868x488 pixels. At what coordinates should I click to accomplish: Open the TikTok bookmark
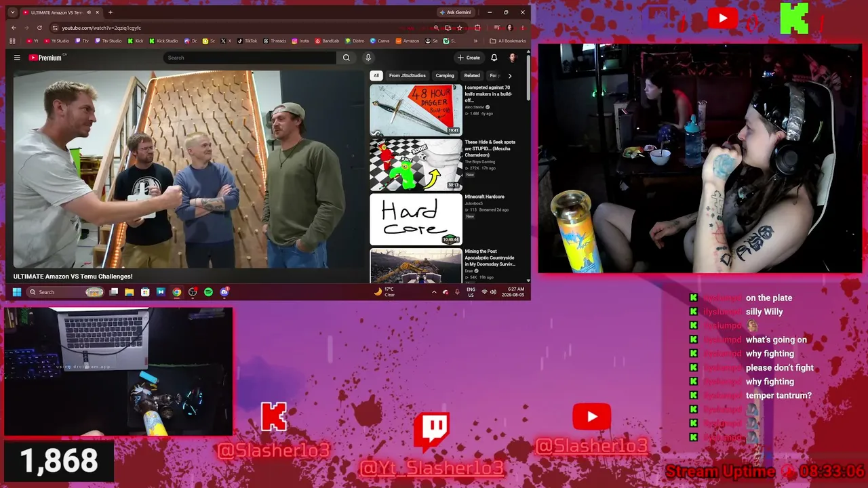click(x=248, y=41)
